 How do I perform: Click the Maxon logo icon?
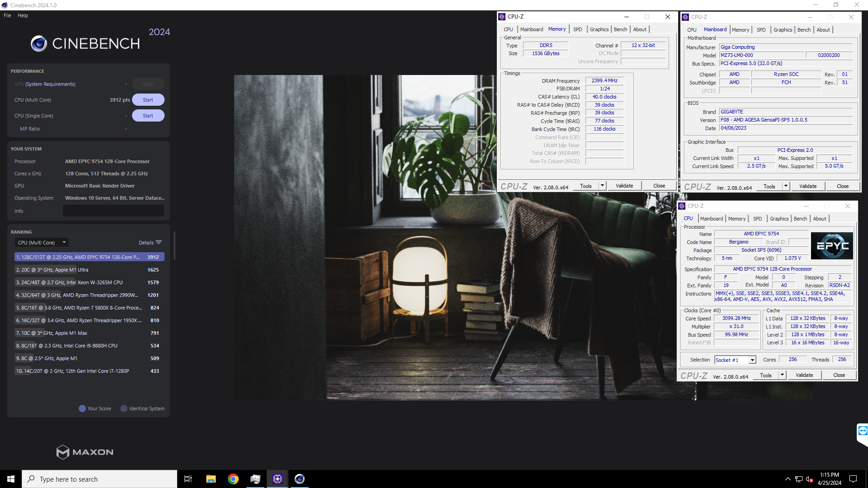63,452
